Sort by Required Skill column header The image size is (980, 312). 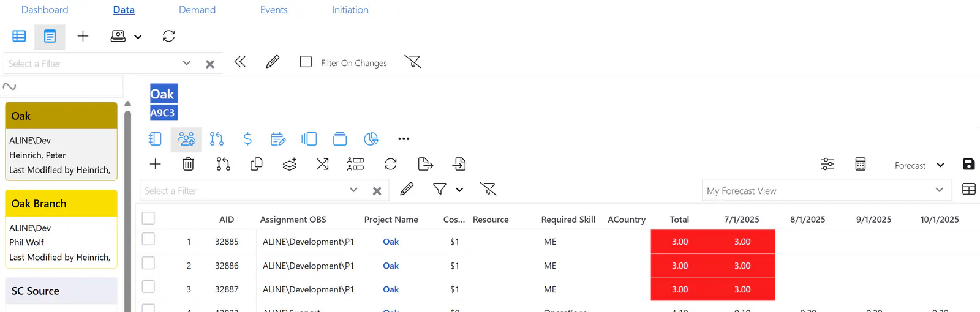click(x=568, y=220)
